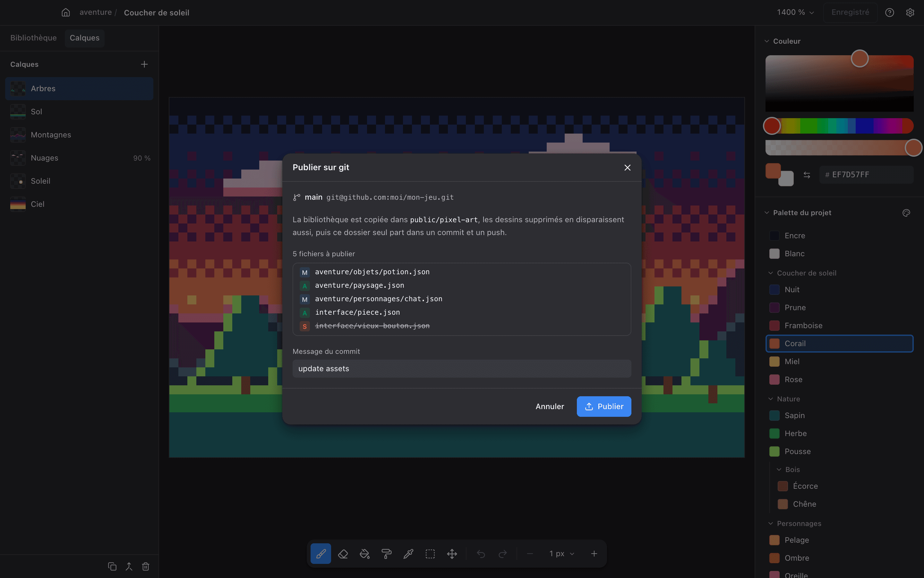Select the brush tool in the bottom toolbar
Viewport: 924px width, 578px height.
(320, 554)
